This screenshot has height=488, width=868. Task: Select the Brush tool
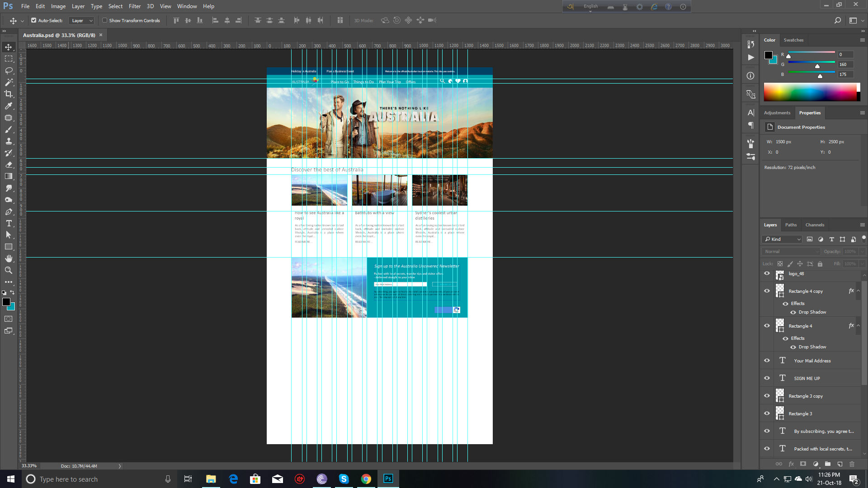[x=9, y=129]
